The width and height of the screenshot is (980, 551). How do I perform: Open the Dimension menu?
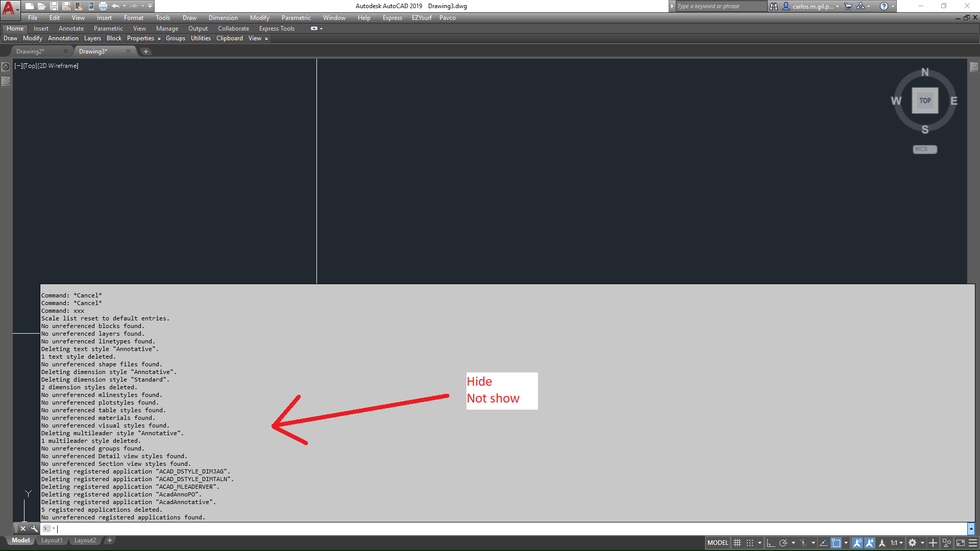(x=223, y=17)
